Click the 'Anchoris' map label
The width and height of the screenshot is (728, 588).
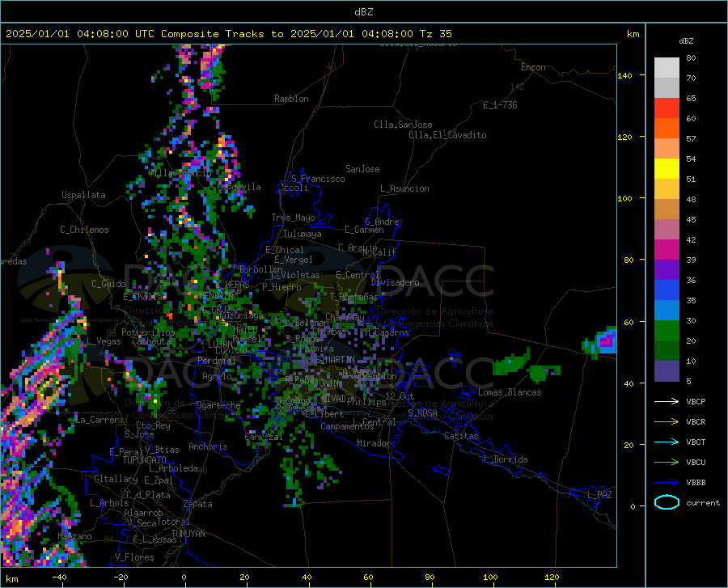[x=208, y=446]
